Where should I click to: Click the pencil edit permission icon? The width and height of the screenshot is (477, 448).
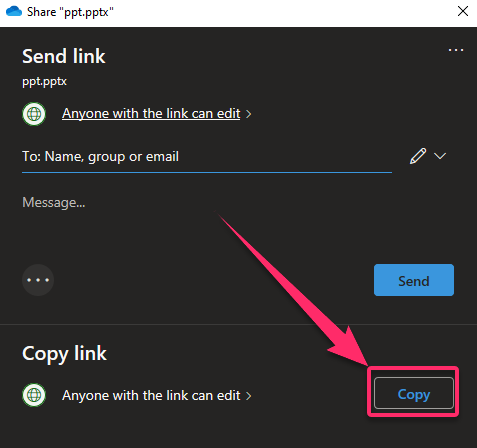tap(418, 156)
